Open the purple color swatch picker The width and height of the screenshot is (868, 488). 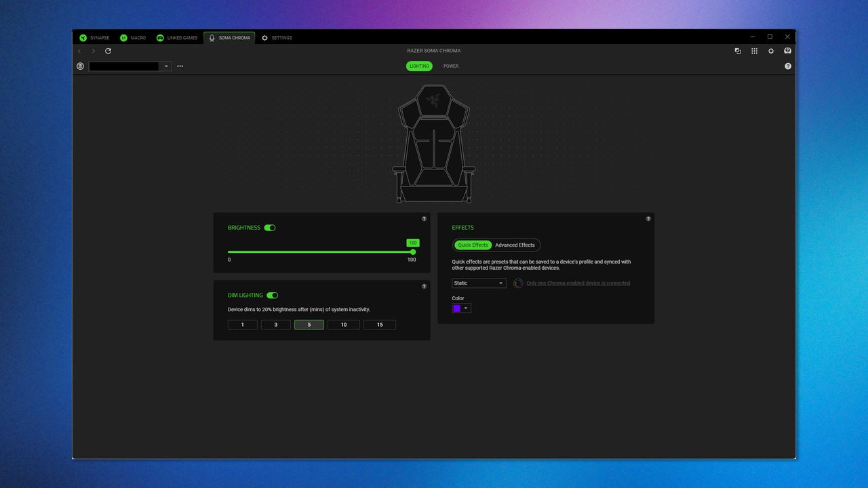click(x=461, y=308)
